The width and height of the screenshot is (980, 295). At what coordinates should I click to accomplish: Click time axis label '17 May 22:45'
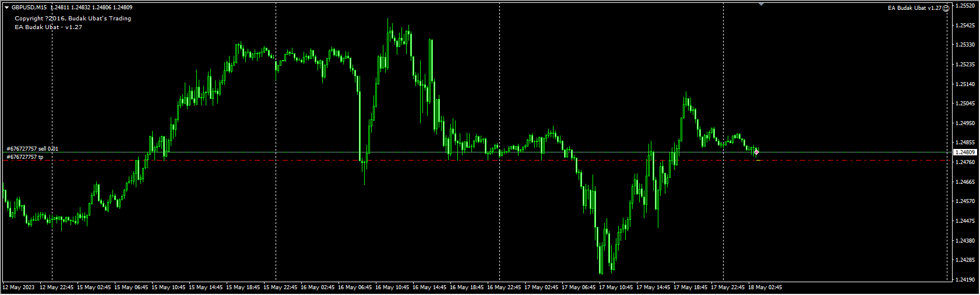[x=728, y=287]
